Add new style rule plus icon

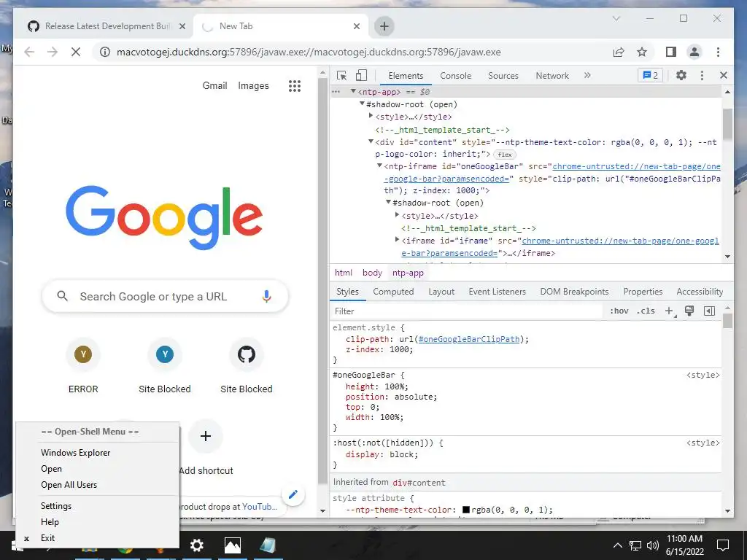pyautogui.click(x=670, y=311)
